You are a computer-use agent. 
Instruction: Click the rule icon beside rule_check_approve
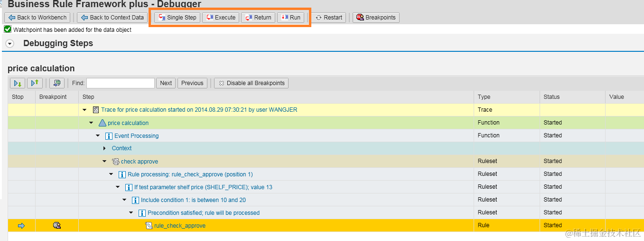coord(149,226)
